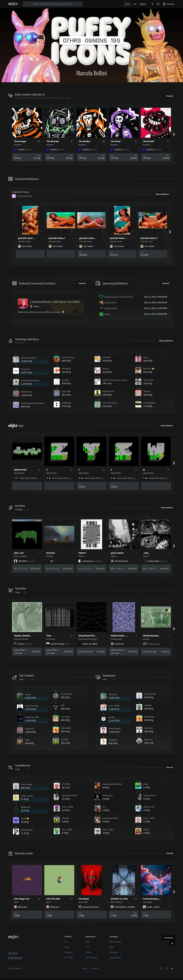The image size is (183, 980).
Task: Expand the Auctions Trending dropdown
Action: pos(28,509)
